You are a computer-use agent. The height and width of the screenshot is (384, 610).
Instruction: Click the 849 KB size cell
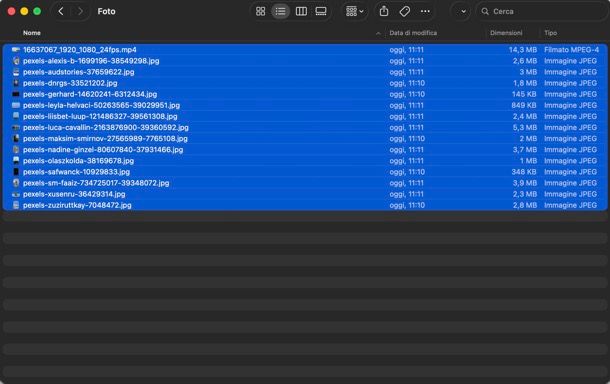pyautogui.click(x=524, y=105)
